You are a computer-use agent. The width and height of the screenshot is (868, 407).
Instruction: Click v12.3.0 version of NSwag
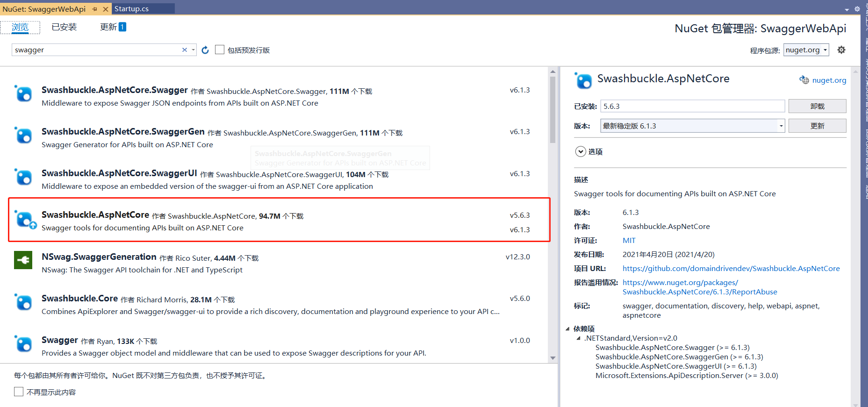(518, 257)
